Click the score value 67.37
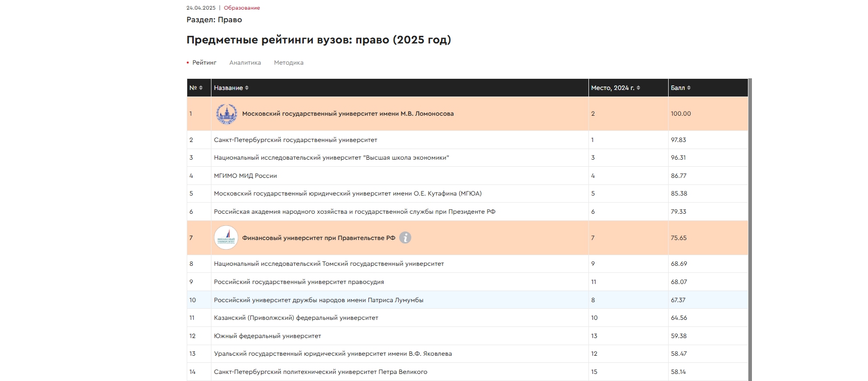This screenshot has width=868, height=381. click(678, 300)
